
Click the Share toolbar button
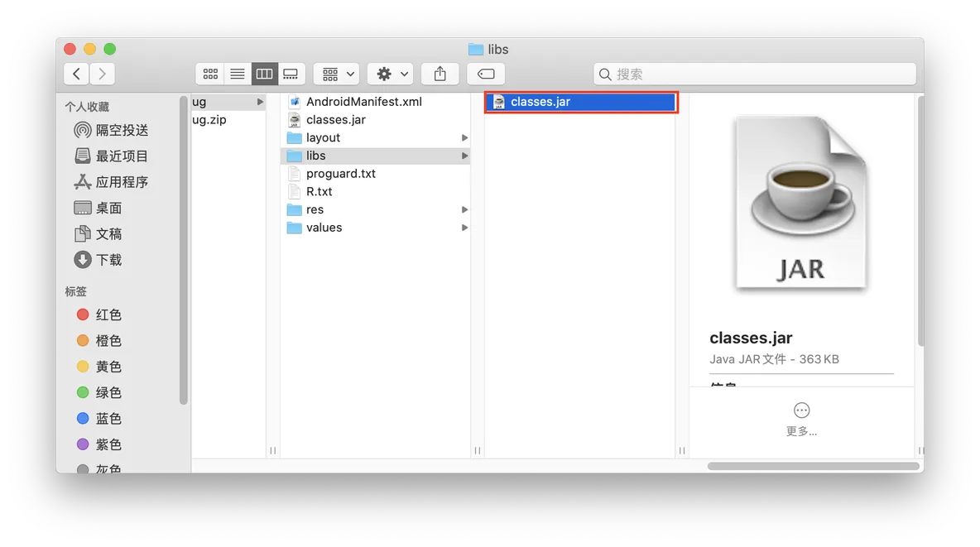pos(440,74)
